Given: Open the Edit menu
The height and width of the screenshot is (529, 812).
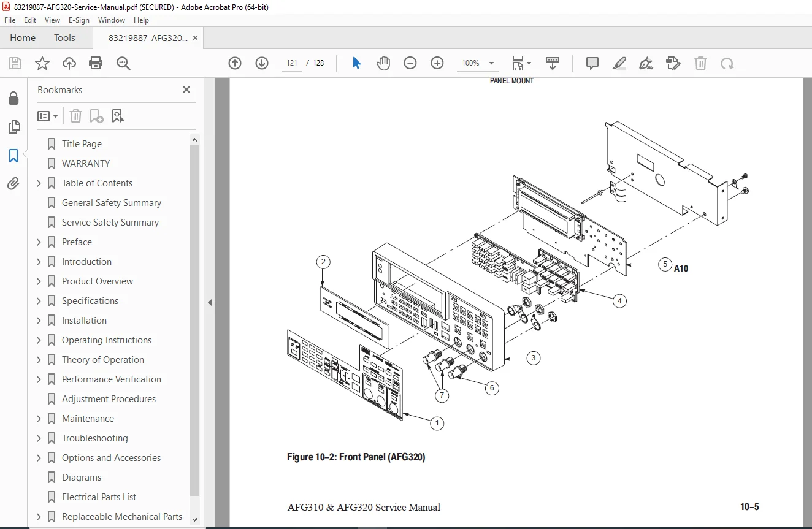Looking at the screenshot, I should 30,20.
